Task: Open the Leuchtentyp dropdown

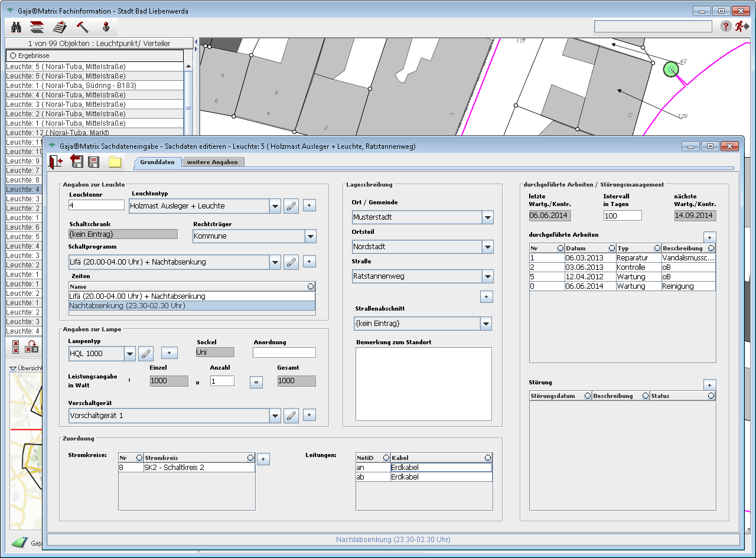Action: pyautogui.click(x=275, y=206)
